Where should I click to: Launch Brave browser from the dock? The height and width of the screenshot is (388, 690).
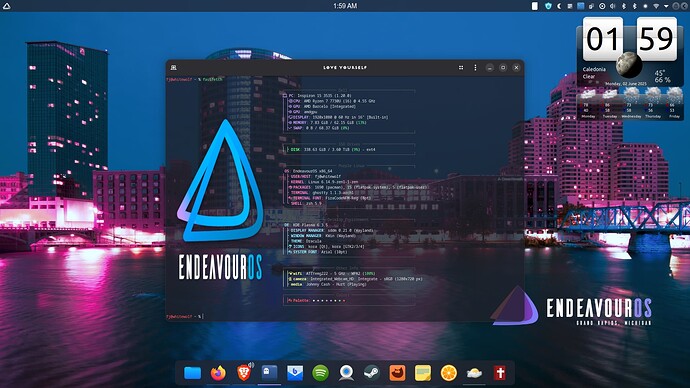click(243, 373)
